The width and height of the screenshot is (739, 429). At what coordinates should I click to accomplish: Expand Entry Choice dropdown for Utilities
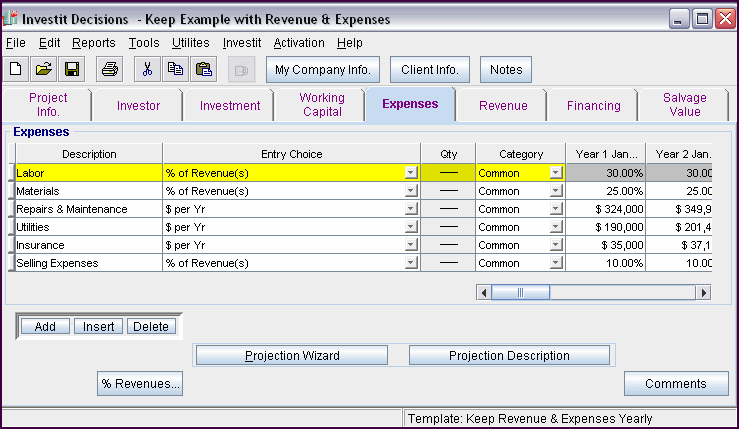click(x=411, y=227)
